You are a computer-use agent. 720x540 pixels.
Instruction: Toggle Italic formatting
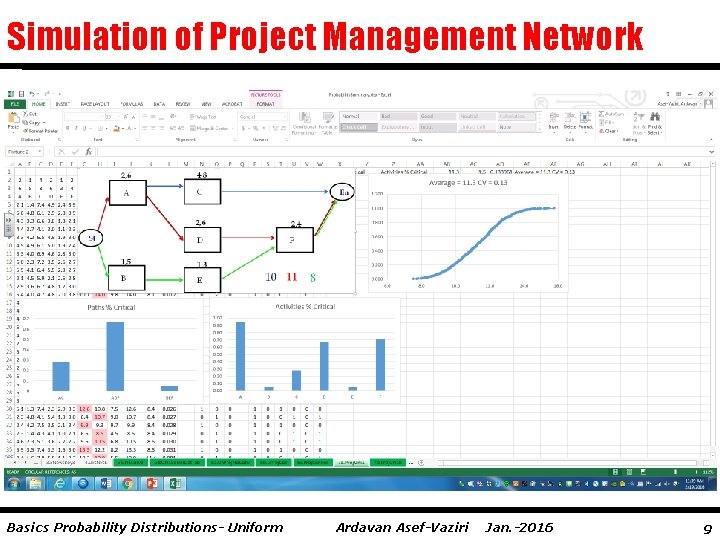tap(76, 129)
